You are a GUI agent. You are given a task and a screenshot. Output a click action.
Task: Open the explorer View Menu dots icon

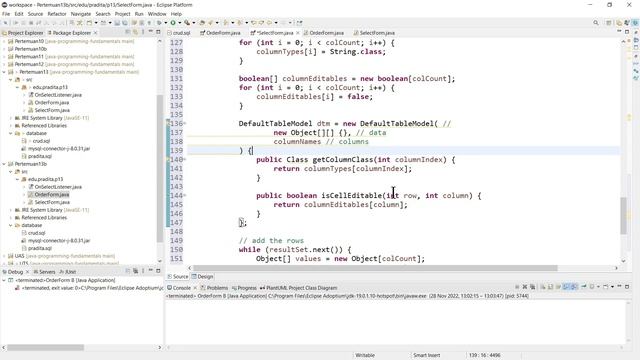point(143,32)
